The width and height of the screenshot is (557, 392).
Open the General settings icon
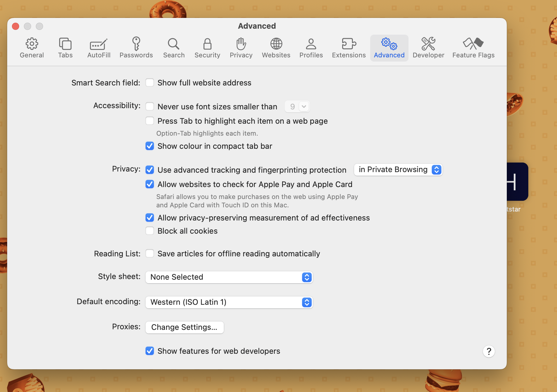tap(32, 48)
